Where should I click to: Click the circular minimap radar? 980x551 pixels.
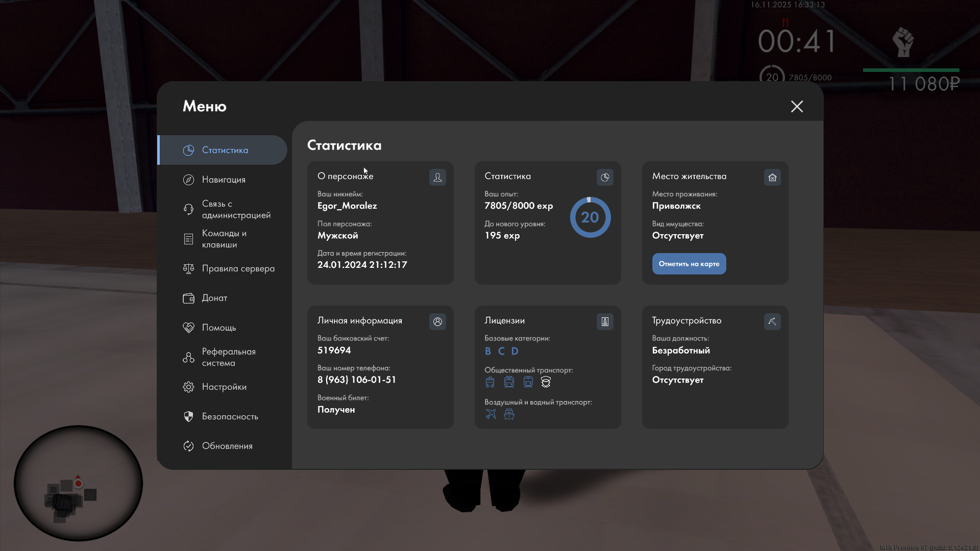point(78,483)
